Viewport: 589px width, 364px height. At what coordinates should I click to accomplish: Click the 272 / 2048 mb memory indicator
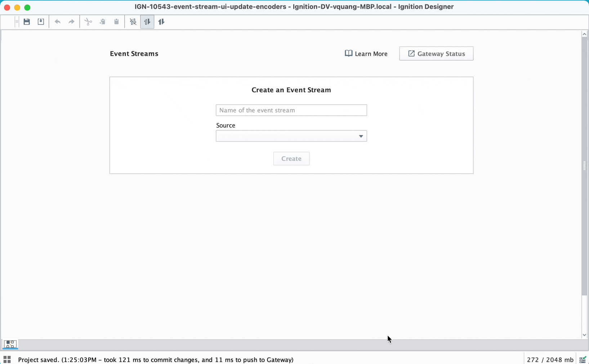tap(550, 360)
